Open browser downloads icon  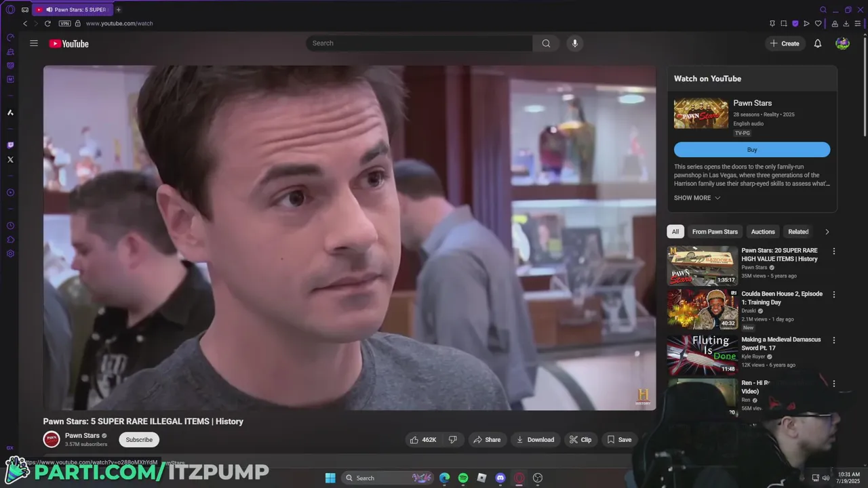click(845, 23)
